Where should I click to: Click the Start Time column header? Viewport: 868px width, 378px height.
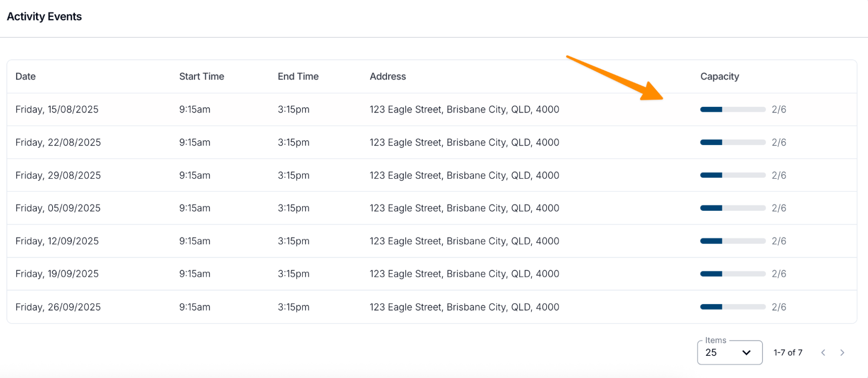(x=201, y=76)
